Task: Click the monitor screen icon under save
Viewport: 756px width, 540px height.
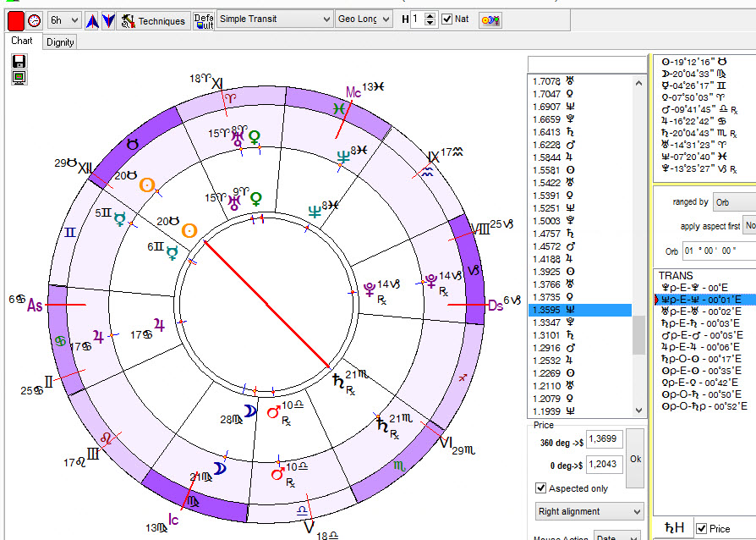Action: (x=19, y=77)
